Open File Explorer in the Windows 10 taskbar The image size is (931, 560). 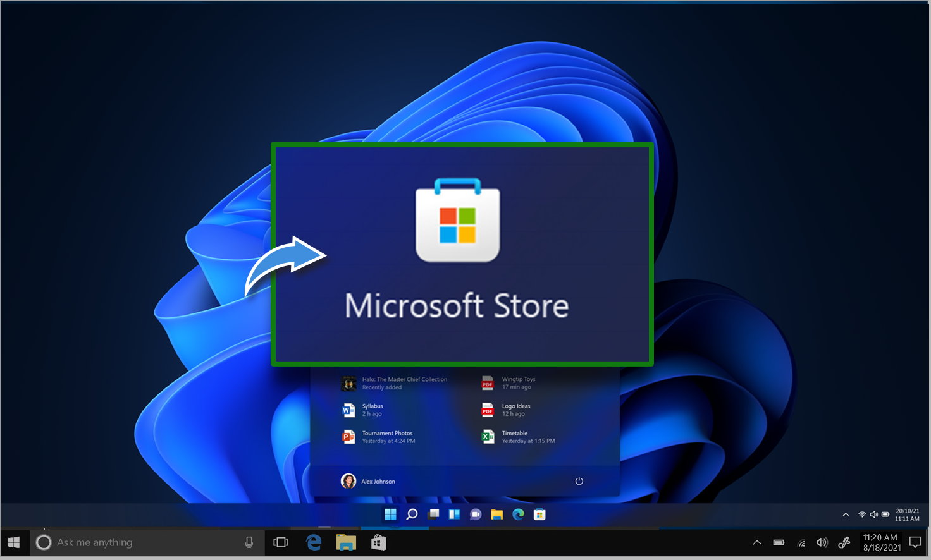(346, 542)
